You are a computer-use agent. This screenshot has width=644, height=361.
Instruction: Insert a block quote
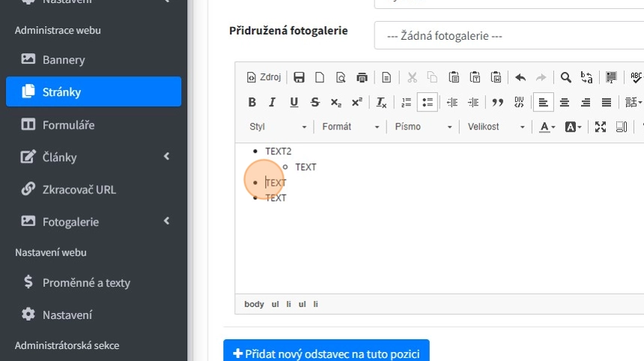pos(496,103)
